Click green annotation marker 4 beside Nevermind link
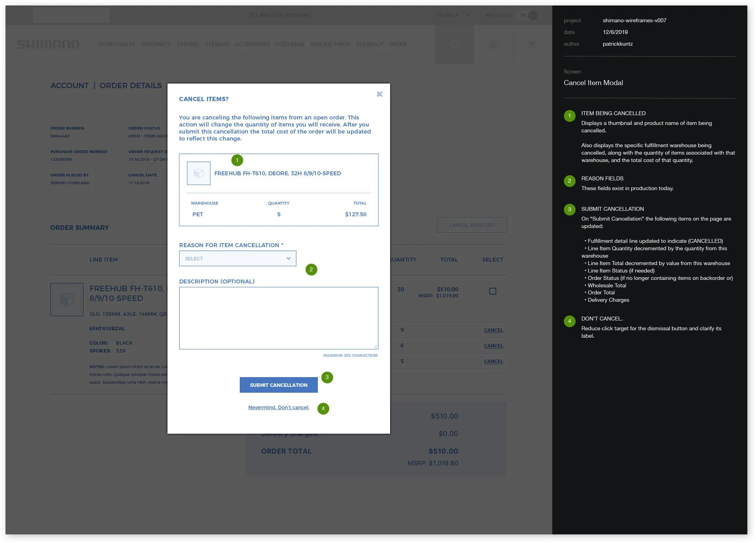756x543 pixels. 323,408
